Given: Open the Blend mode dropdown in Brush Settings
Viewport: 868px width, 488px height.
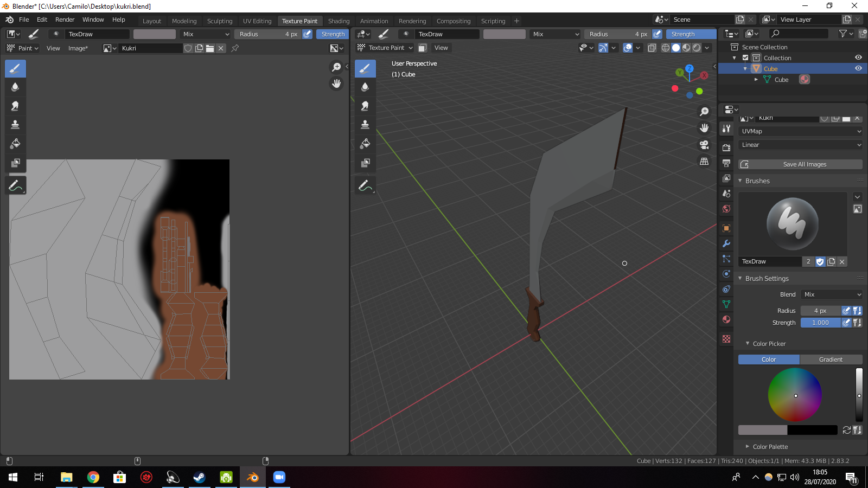Looking at the screenshot, I should (831, 294).
